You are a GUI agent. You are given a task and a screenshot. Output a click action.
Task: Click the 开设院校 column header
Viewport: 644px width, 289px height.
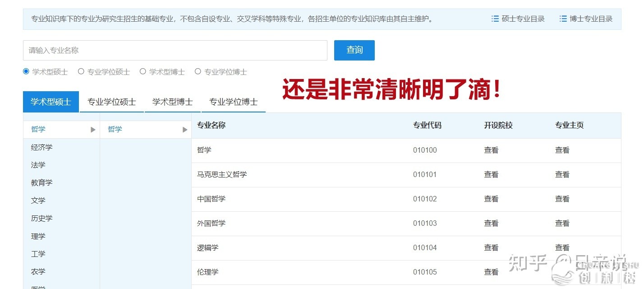(x=498, y=125)
